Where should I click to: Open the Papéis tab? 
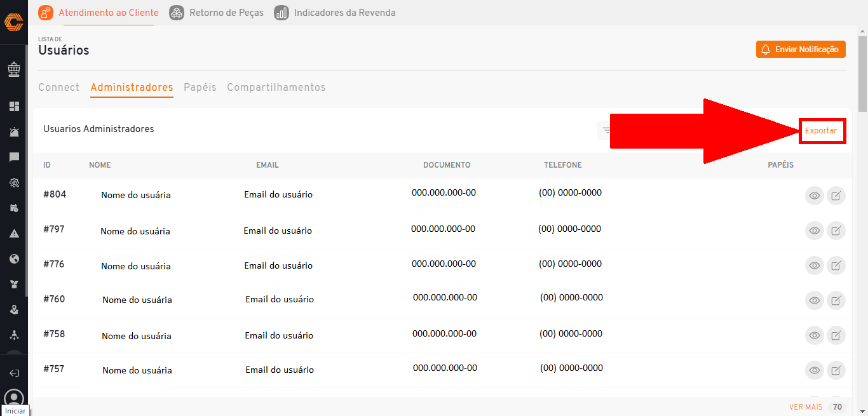coord(200,88)
